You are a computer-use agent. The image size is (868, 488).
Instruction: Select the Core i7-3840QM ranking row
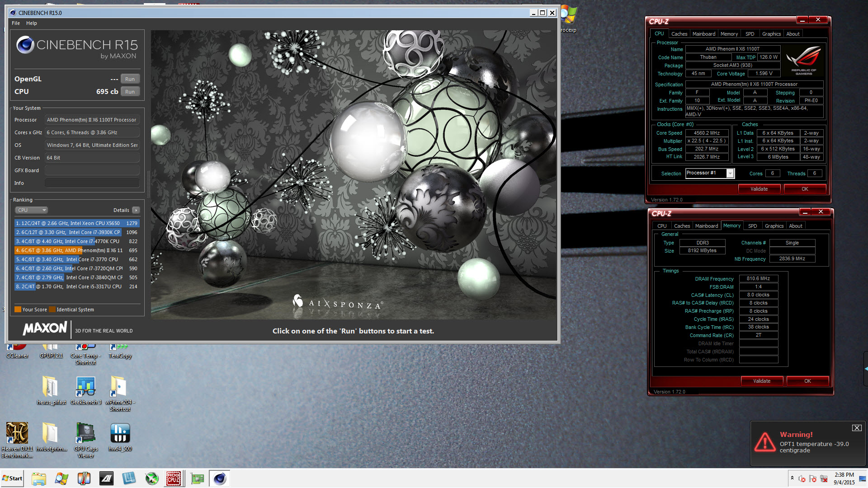pyautogui.click(x=77, y=277)
